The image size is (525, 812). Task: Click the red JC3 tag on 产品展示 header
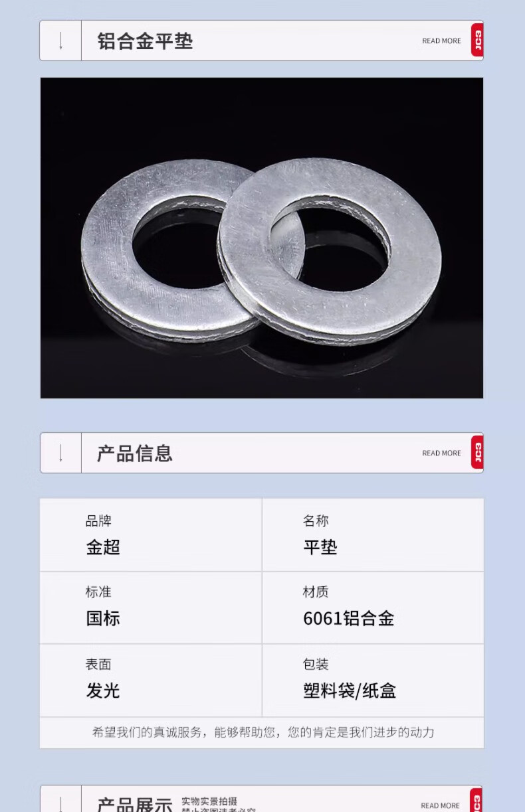tap(477, 800)
